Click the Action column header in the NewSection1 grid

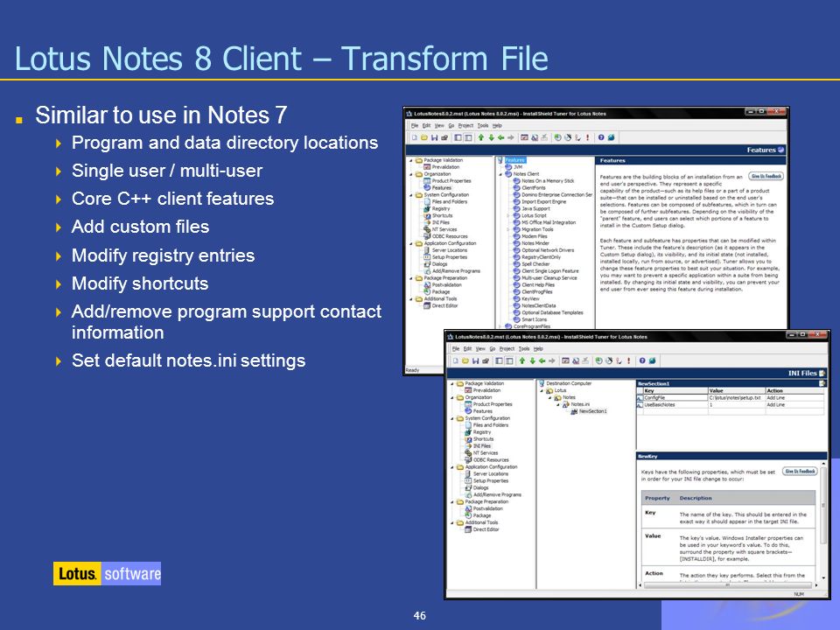[x=794, y=391]
